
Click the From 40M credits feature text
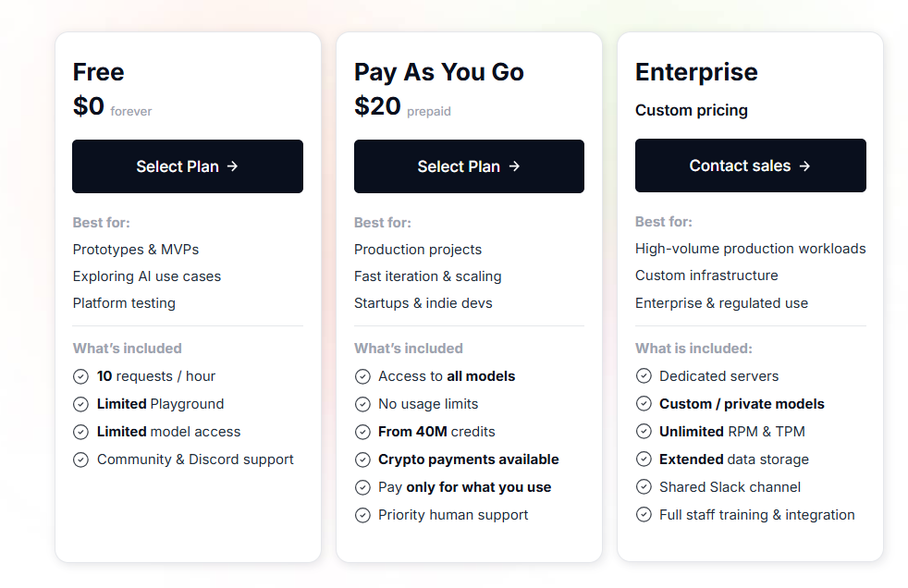pyautogui.click(x=436, y=432)
